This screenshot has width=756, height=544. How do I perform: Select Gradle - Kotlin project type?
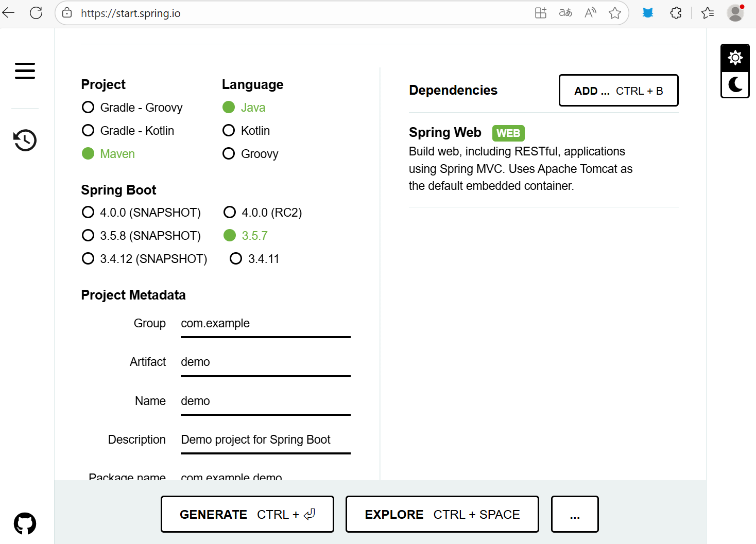(x=128, y=130)
